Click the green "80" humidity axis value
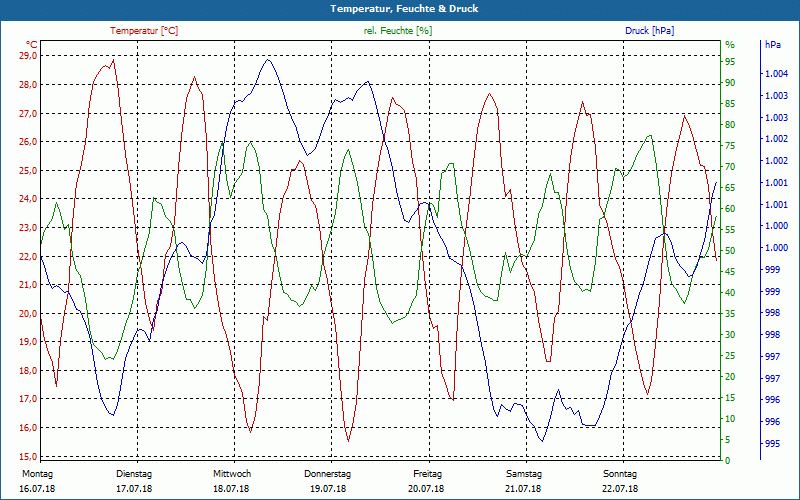 [x=730, y=124]
